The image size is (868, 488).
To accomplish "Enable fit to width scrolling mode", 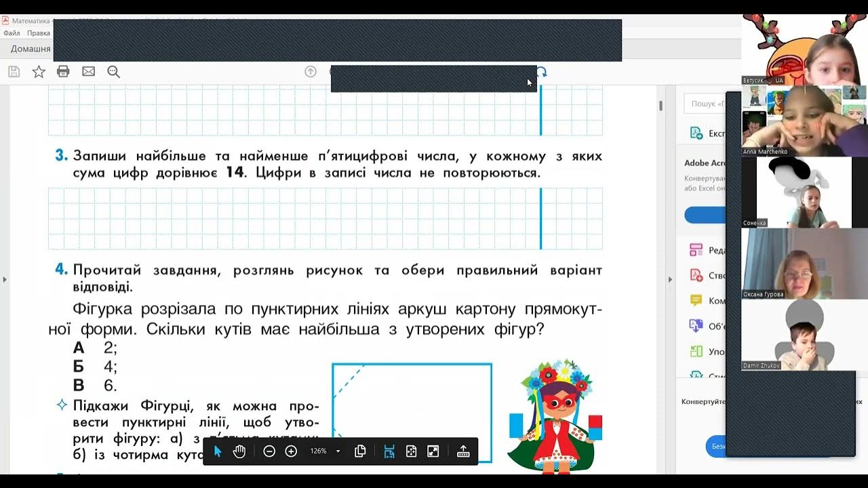I will pyautogui.click(x=389, y=451).
